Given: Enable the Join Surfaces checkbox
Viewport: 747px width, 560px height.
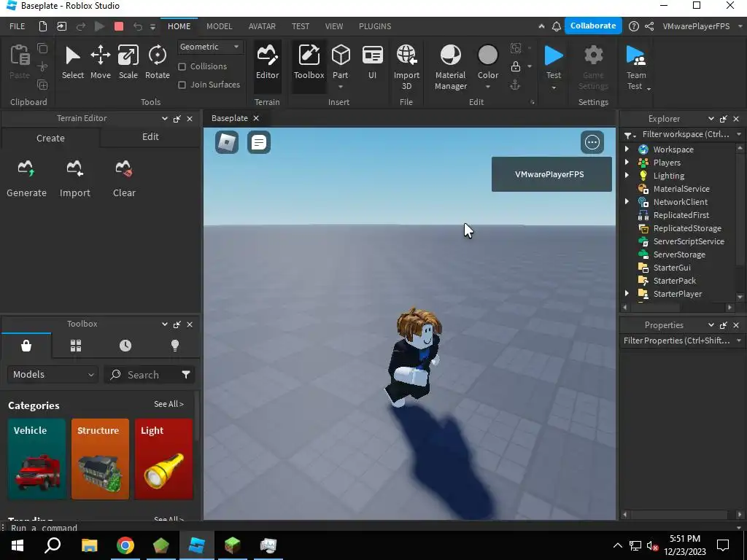Looking at the screenshot, I should click(x=182, y=85).
